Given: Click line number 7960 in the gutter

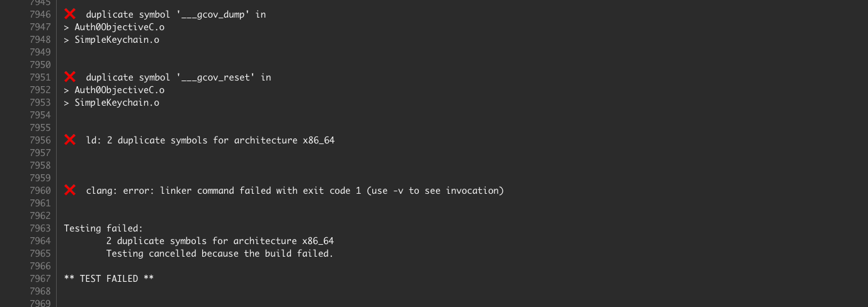Looking at the screenshot, I should (40, 191).
